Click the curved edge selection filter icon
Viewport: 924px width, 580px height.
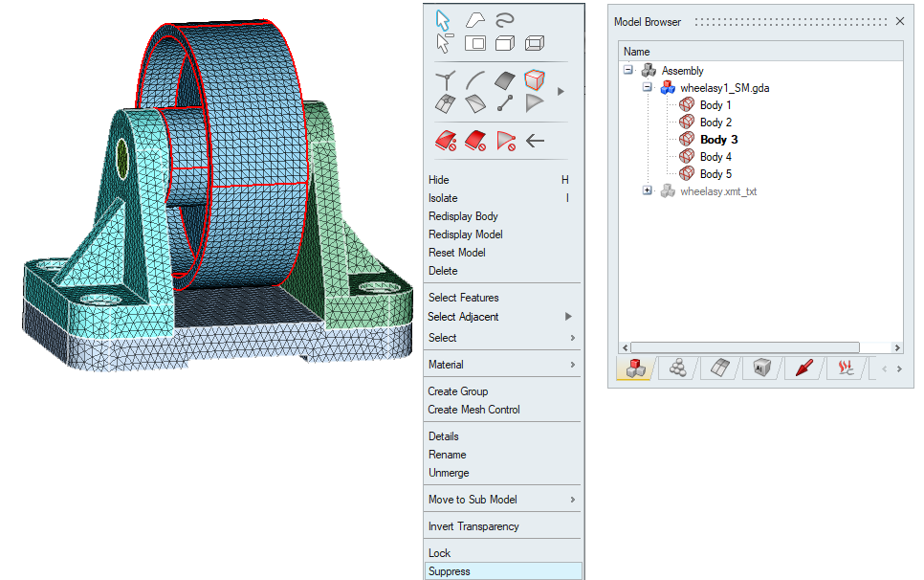tap(475, 80)
